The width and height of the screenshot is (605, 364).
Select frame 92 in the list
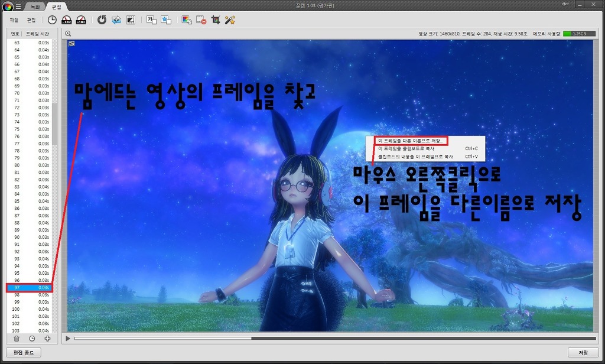tap(30, 252)
